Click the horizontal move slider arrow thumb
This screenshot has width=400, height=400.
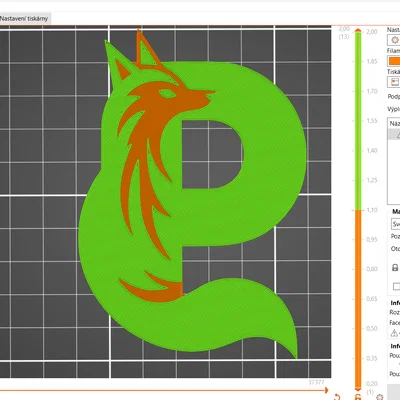click(x=326, y=390)
